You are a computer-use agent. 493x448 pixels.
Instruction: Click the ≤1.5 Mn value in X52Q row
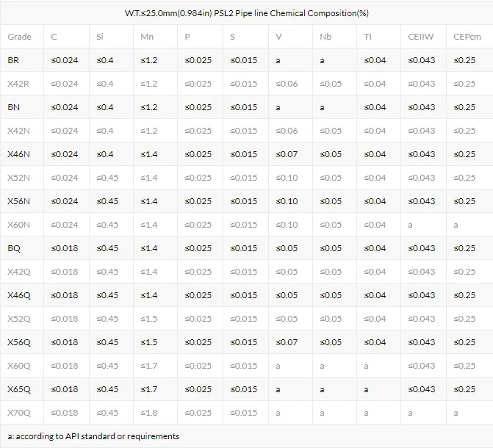[x=149, y=319]
